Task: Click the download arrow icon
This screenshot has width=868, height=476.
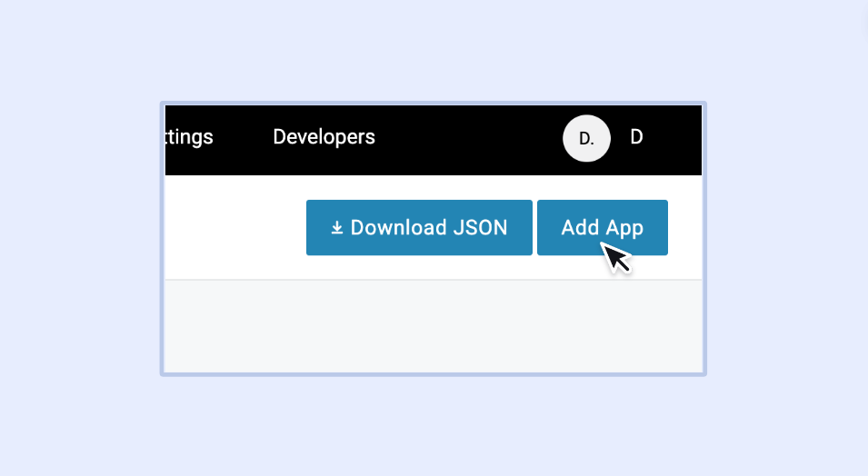Action: (x=336, y=228)
